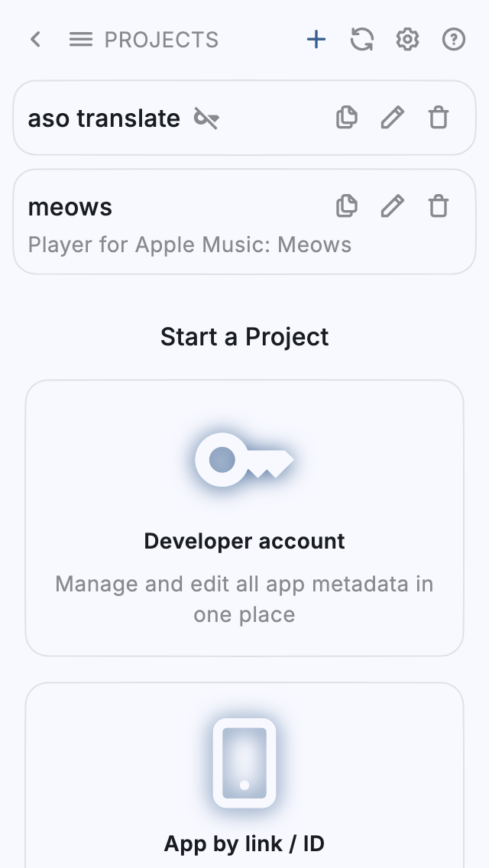This screenshot has height=868, width=489.
Task: Click the key icon for Developer account
Action: [x=244, y=460]
